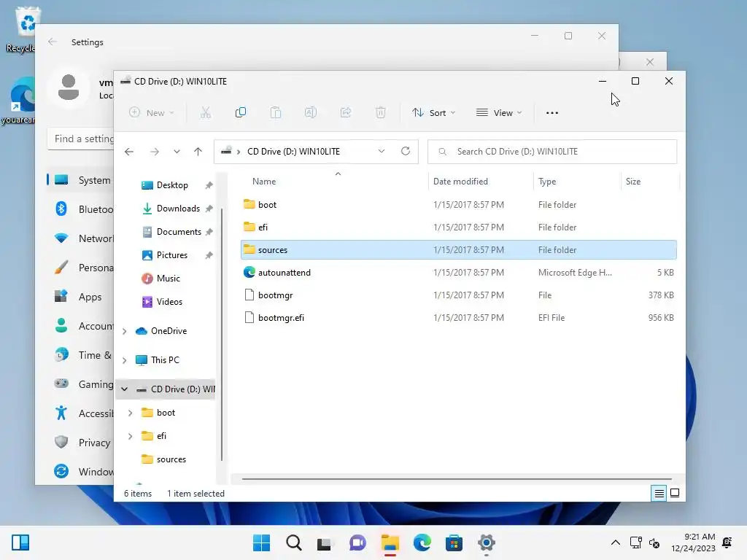Image resolution: width=747 pixels, height=560 pixels.
Task: Expand This PC in navigation pane
Action: (124, 360)
